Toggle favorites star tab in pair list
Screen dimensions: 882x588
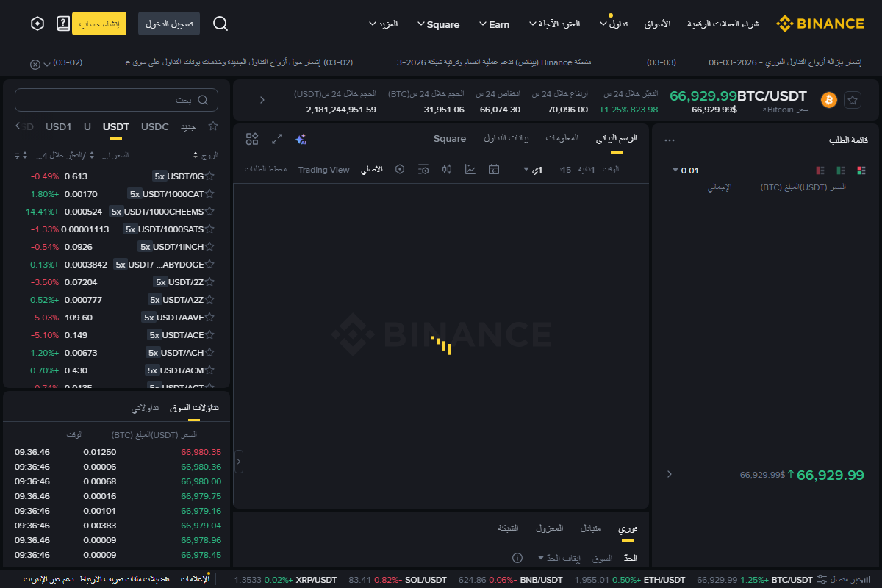[x=213, y=126]
